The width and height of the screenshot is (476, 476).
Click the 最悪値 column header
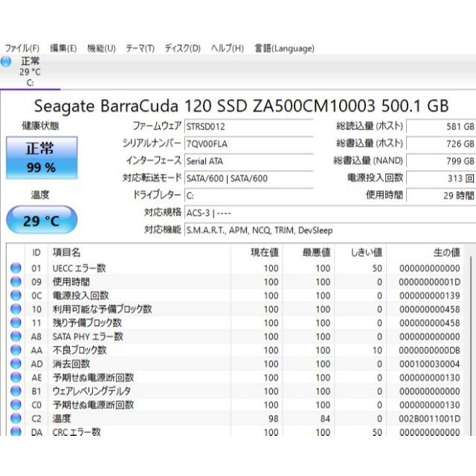(309, 252)
